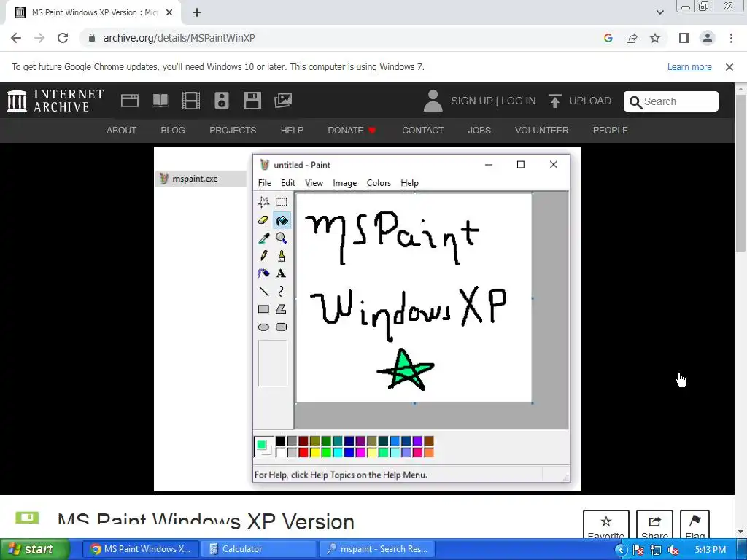Click the Learn more link
Image resolution: width=747 pixels, height=560 pixels.
pyautogui.click(x=689, y=67)
